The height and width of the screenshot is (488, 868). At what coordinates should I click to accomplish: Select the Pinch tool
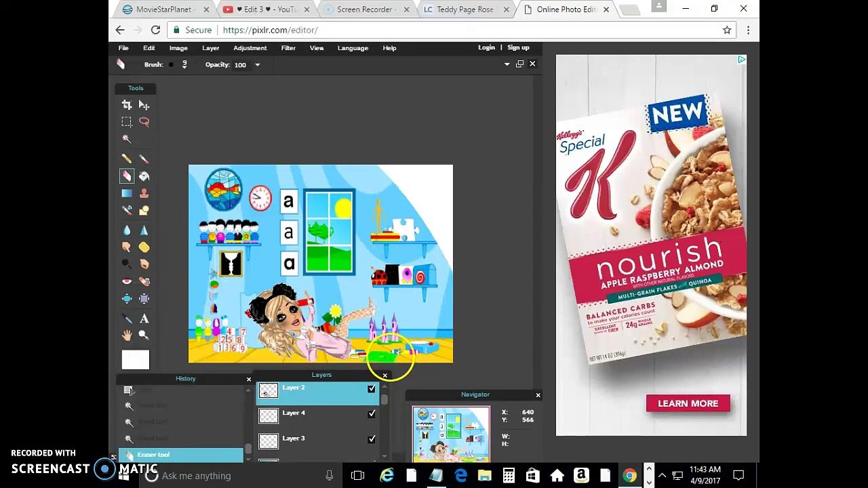coord(144,298)
